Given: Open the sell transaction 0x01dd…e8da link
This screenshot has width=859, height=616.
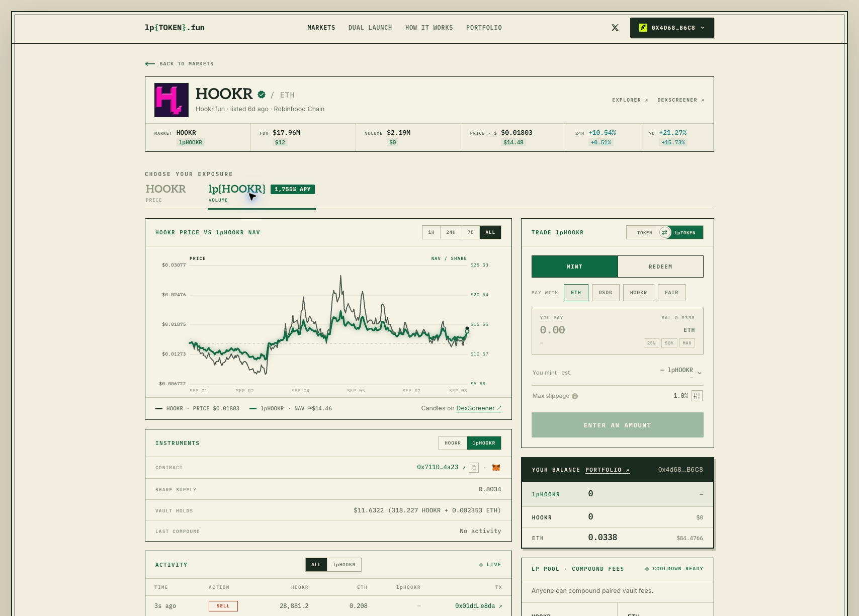Looking at the screenshot, I should pos(478,606).
